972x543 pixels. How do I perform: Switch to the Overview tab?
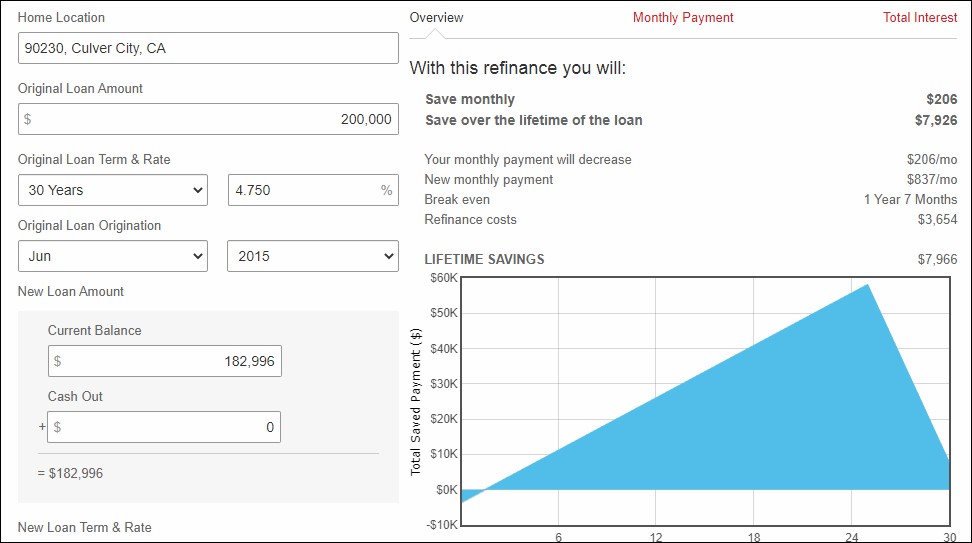point(436,18)
